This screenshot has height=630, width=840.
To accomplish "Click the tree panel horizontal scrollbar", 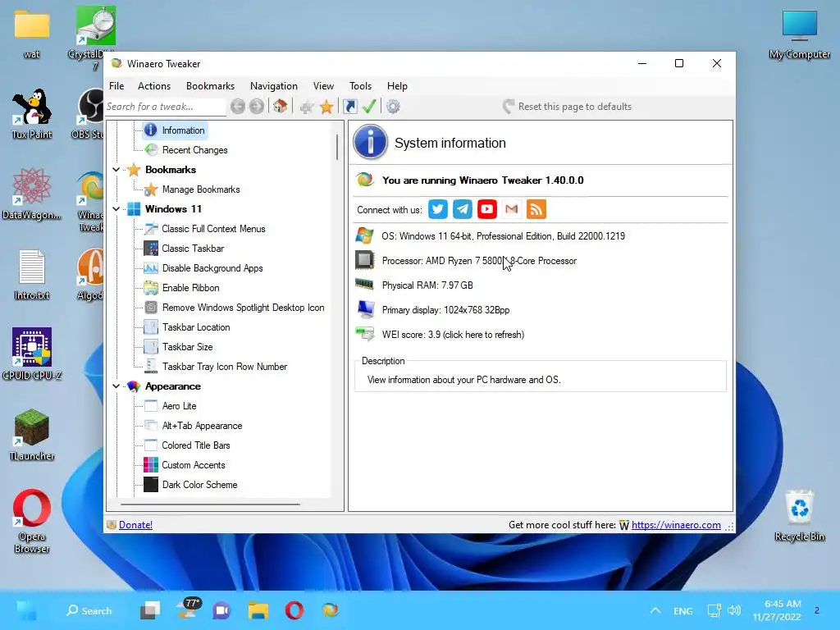I will coord(210,504).
